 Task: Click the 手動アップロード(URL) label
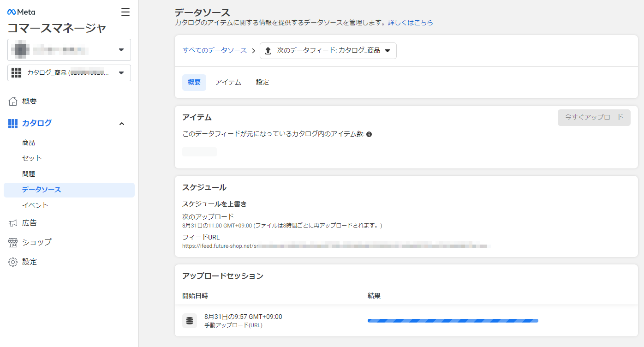point(233,325)
